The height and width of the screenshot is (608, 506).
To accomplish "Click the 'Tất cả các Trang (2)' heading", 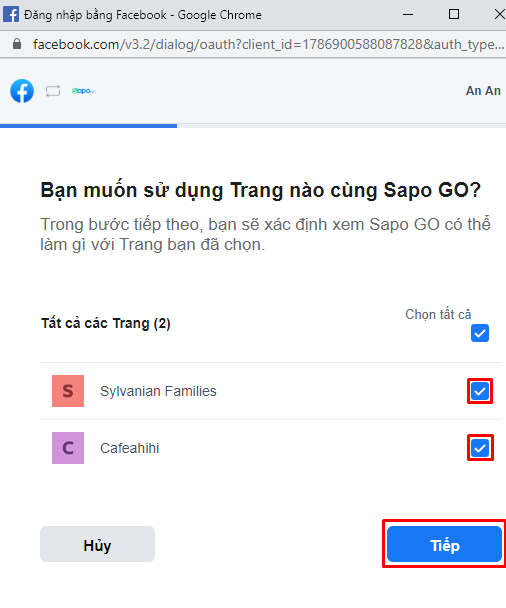I will (x=106, y=323).
